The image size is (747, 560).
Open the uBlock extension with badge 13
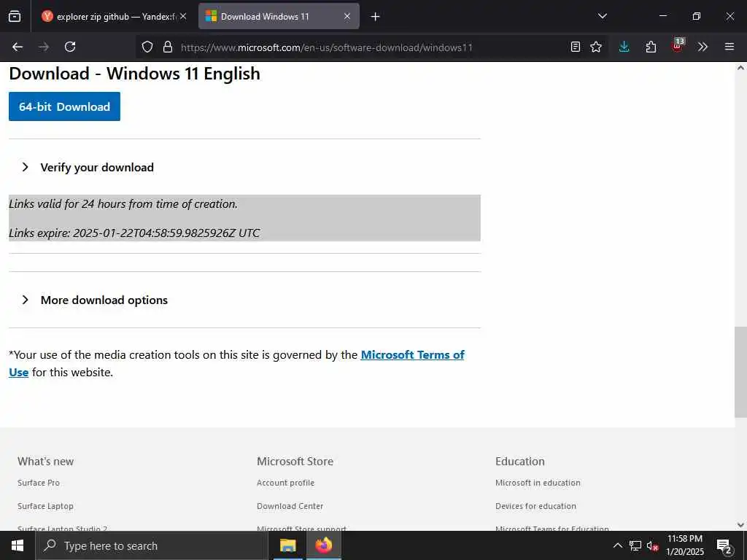coord(678,46)
